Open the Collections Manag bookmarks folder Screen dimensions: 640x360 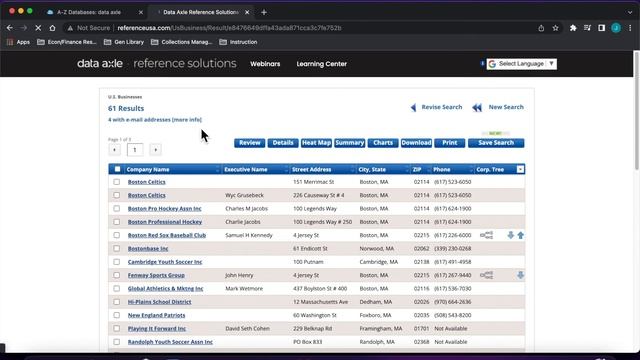182,42
